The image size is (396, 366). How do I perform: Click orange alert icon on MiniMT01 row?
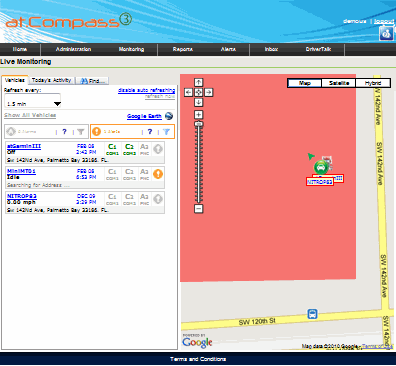click(158, 174)
